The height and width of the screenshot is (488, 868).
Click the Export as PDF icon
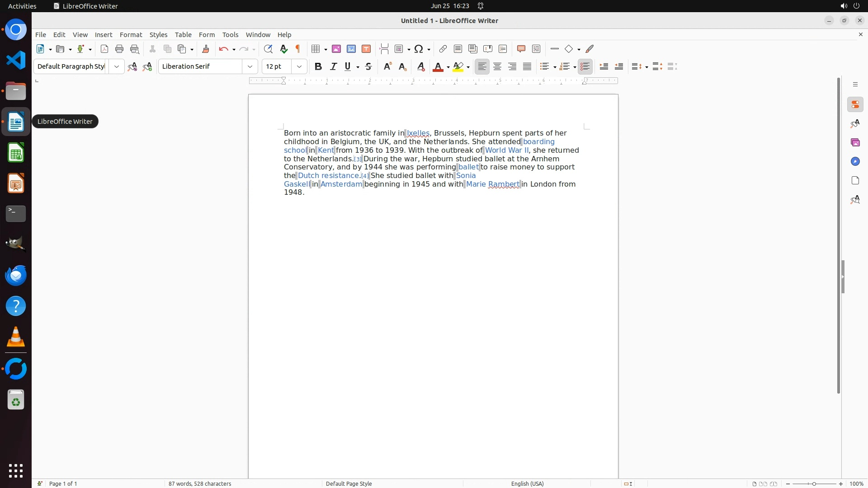point(104,49)
